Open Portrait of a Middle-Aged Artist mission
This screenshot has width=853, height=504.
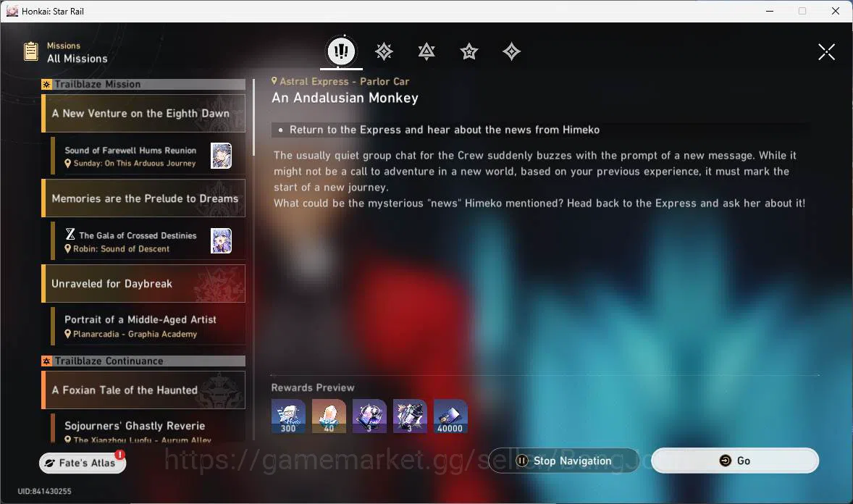click(x=148, y=326)
